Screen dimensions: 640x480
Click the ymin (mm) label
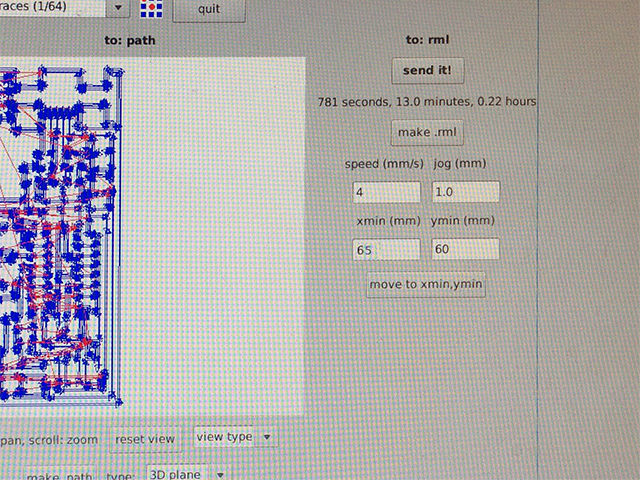click(x=462, y=220)
